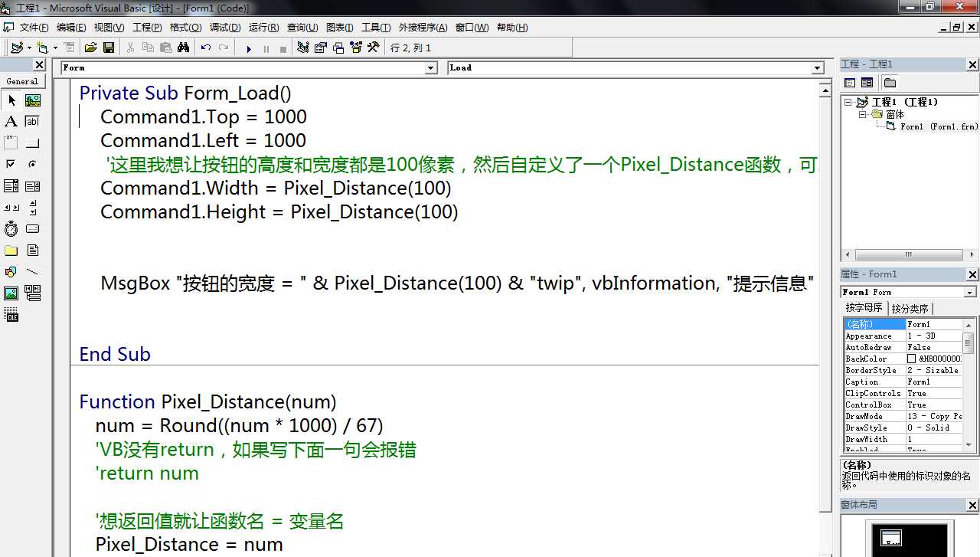Select the FileListBox control tool
Viewport: 980px width, 557px height.
click(x=33, y=251)
